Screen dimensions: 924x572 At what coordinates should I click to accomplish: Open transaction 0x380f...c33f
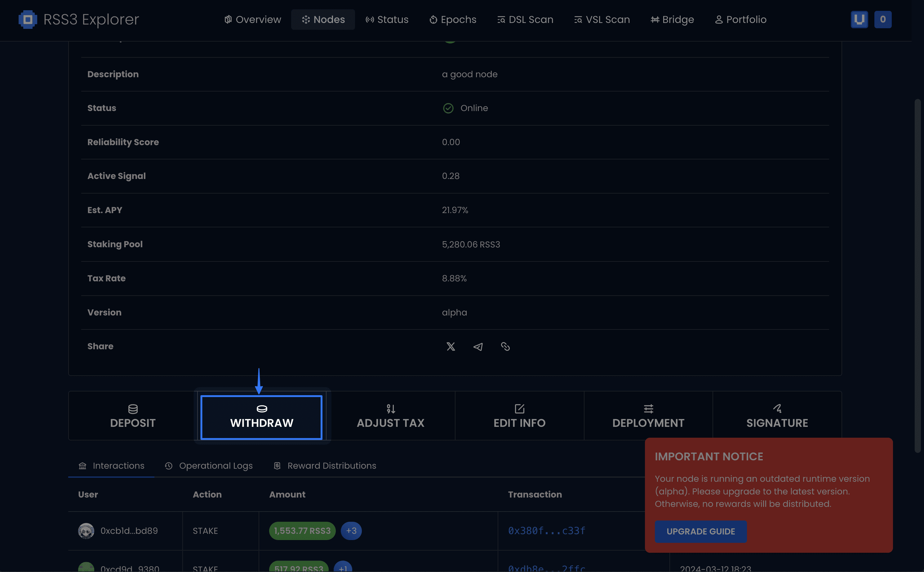547,531
